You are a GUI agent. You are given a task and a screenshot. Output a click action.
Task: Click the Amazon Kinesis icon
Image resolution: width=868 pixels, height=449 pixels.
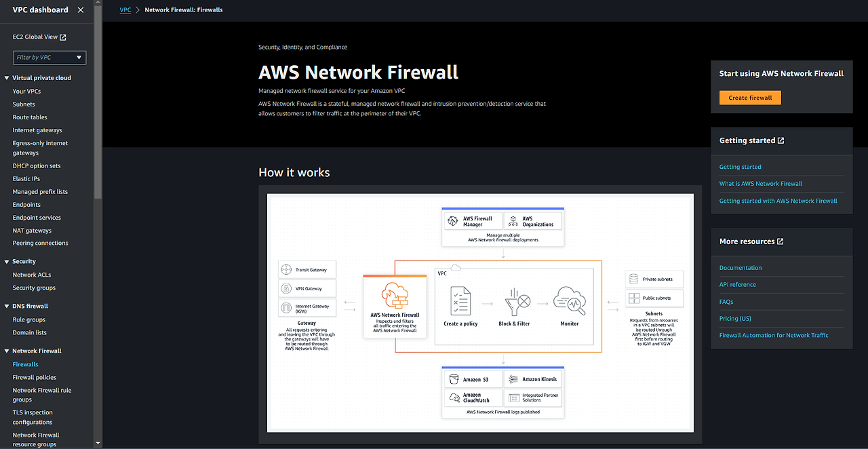tap(513, 380)
